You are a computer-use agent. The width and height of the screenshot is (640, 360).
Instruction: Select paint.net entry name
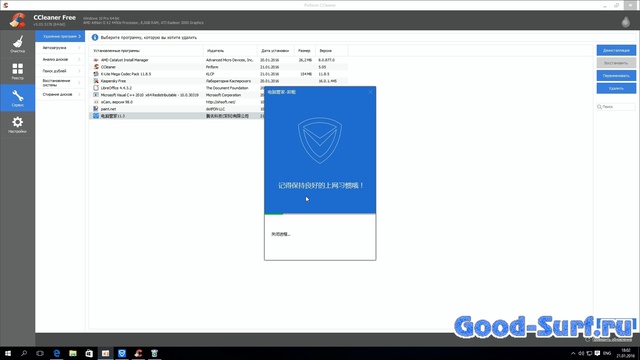pos(108,109)
